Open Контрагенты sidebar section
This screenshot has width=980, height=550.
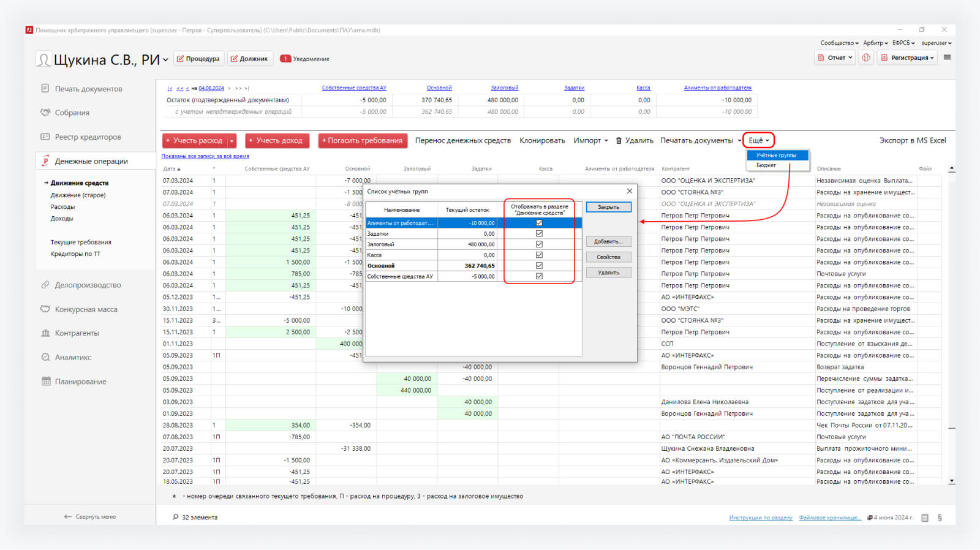70,333
